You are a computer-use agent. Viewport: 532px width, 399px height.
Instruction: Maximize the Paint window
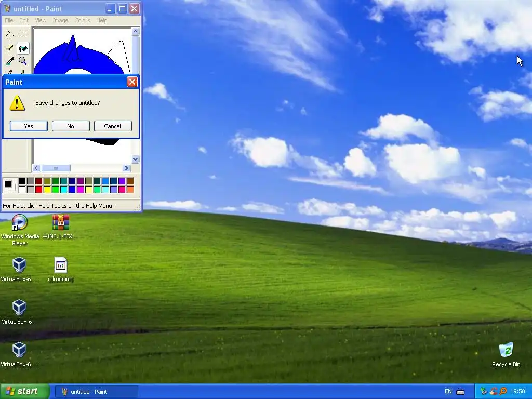point(122,8)
